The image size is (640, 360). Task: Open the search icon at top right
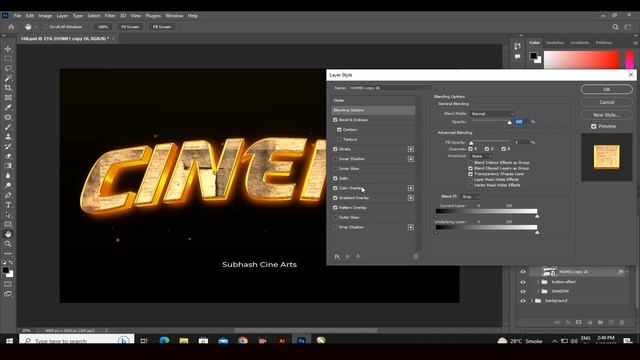tap(615, 27)
